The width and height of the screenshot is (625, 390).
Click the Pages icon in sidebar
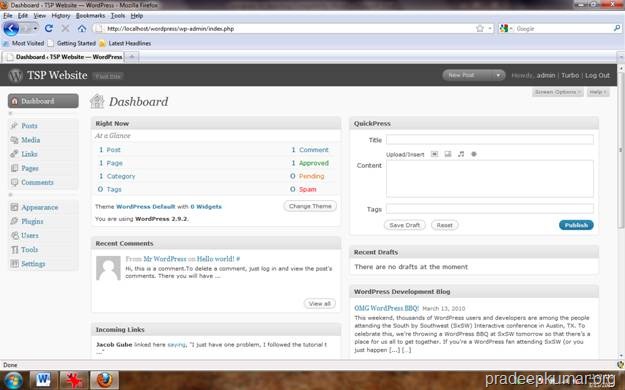14,168
